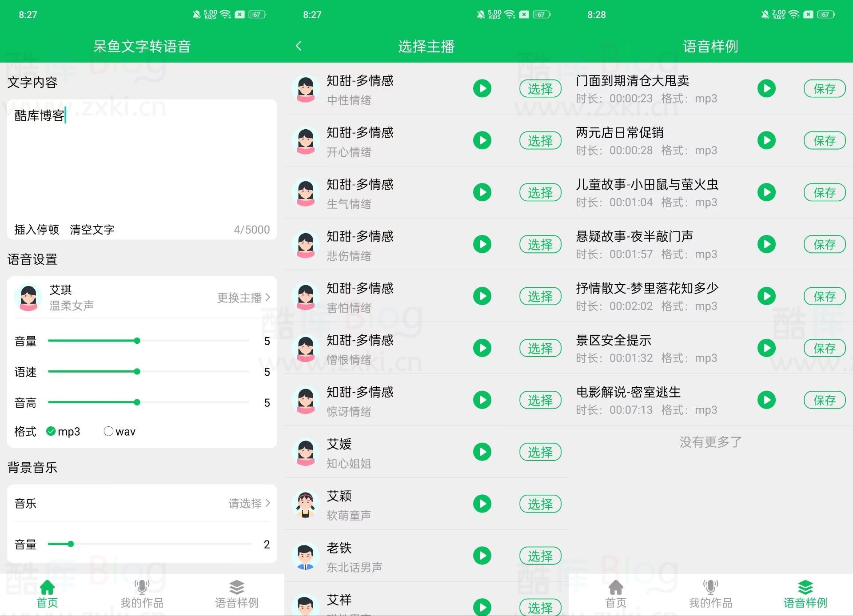Play the 电影解说-密室逃生 sample
The image size is (853, 616).
(x=767, y=400)
